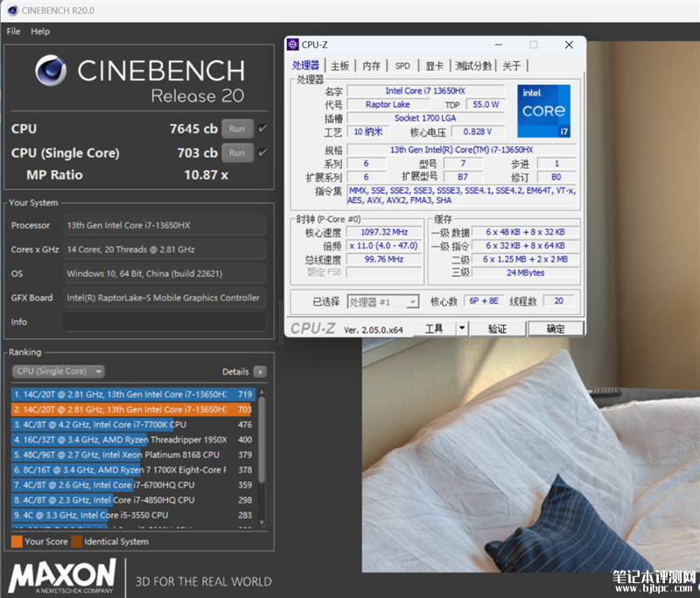Toggle the checkbox next to CPU (Single Core) Run
This screenshot has height=598, width=700.
tap(262, 152)
